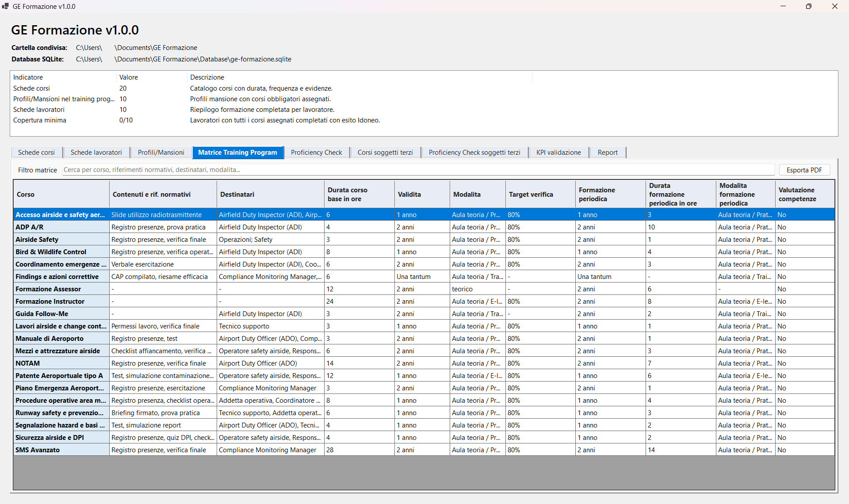Viewport: 849px width, 504px height.
Task: Focus the Filtro matrice search field
Action: 418,170
